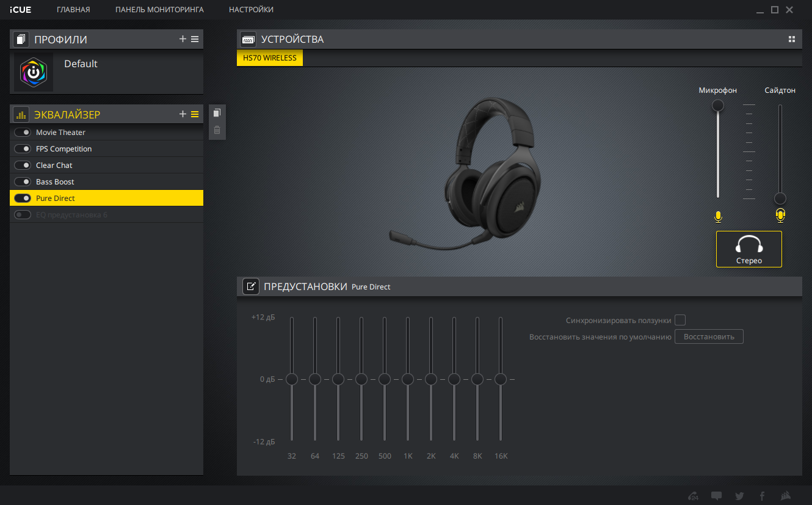This screenshot has height=505, width=812.
Task: Open ПАНЕЛЬ МОНИТОРИНГА tab
Action: click(159, 10)
